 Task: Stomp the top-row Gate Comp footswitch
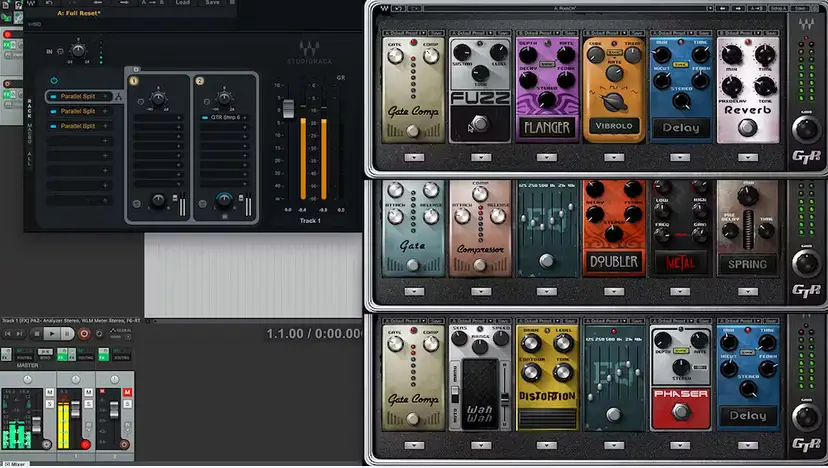tap(412, 131)
